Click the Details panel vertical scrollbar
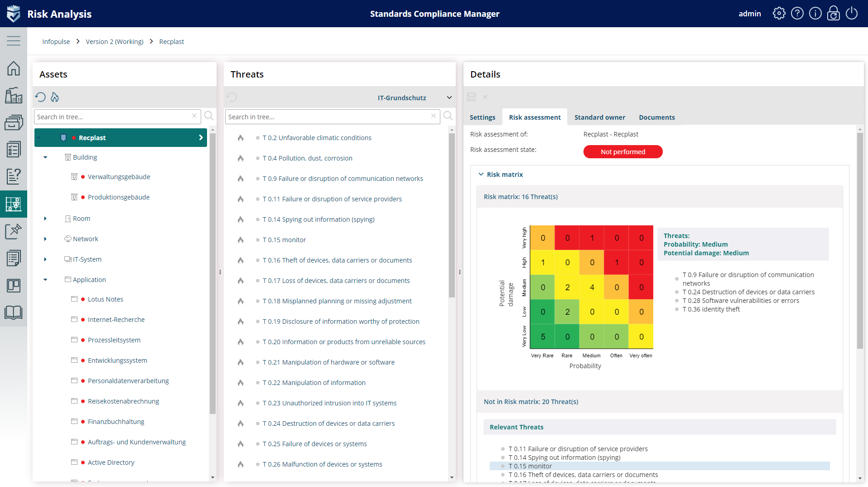 pos(860,240)
